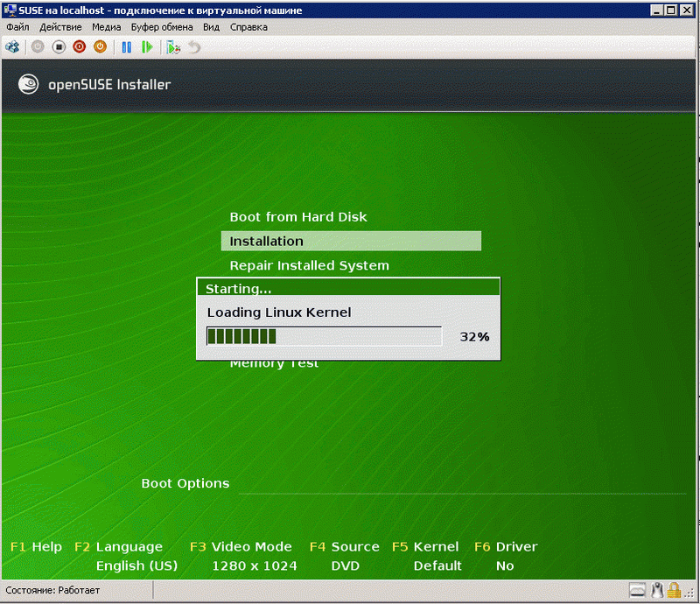Viewport: 700px width, 604px height.
Task: Click the orange Save state icon
Action: coord(100,47)
